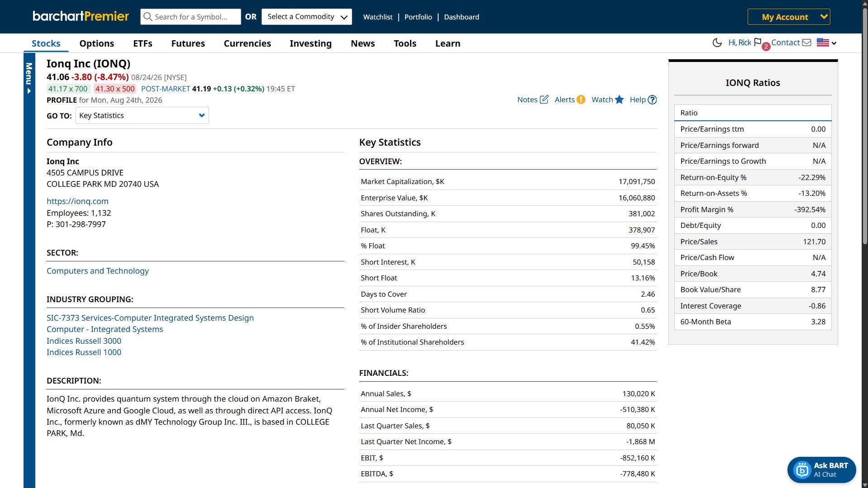
Task: Click the Employees: 1,132 text
Action: click(79, 213)
